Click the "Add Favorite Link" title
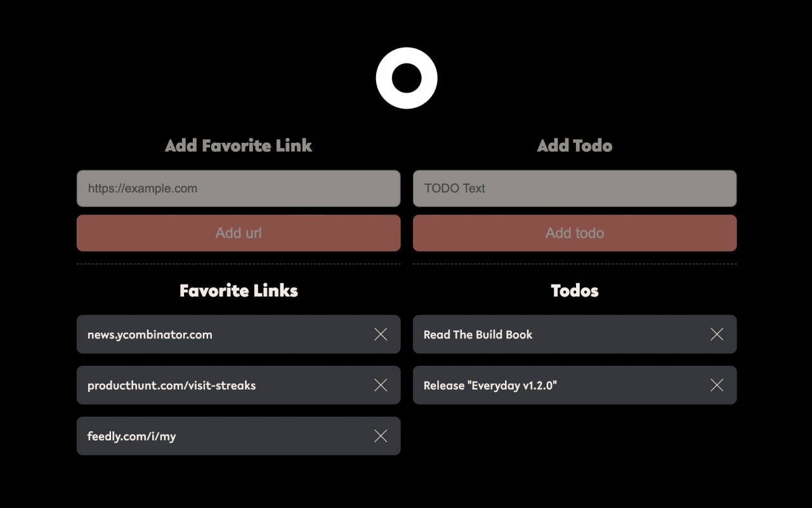This screenshot has width=812, height=508. coord(238,145)
